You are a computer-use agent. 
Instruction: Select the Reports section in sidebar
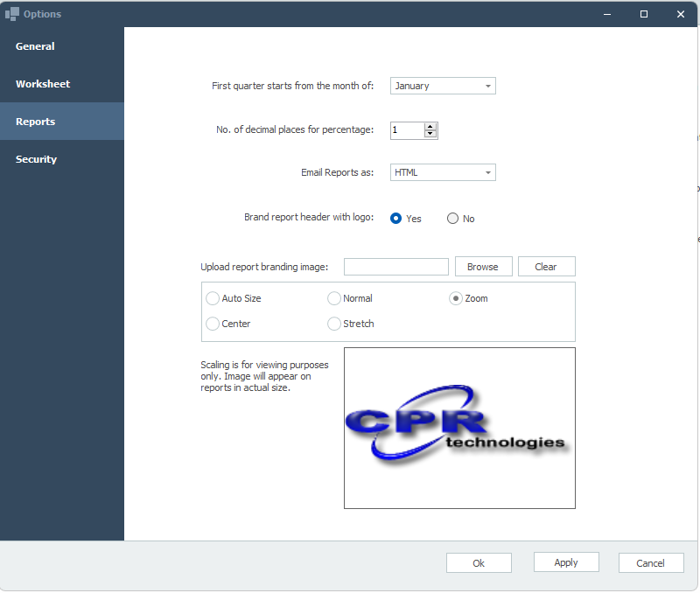click(x=62, y=122)
